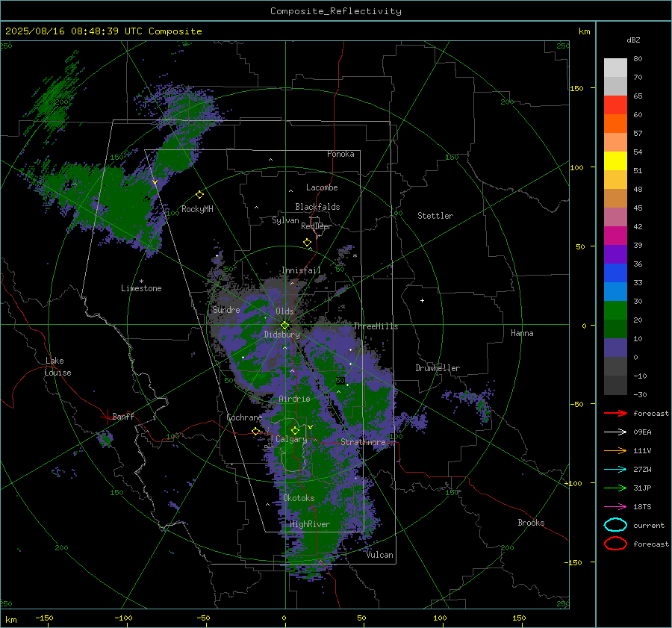Click the 33 dBZ blue color swatch
This screenshot has width=672, height=628.
(615, 273)
